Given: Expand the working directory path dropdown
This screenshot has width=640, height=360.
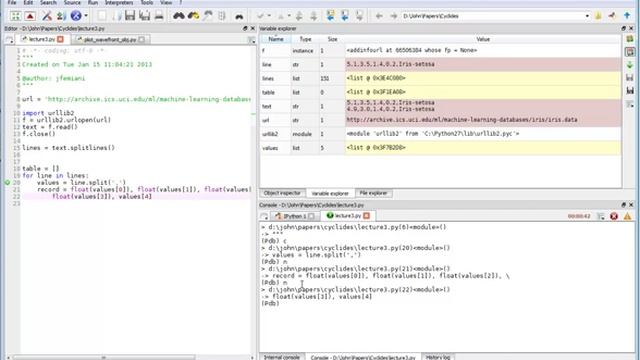Looking at the screenshot, I should [587, 16].
